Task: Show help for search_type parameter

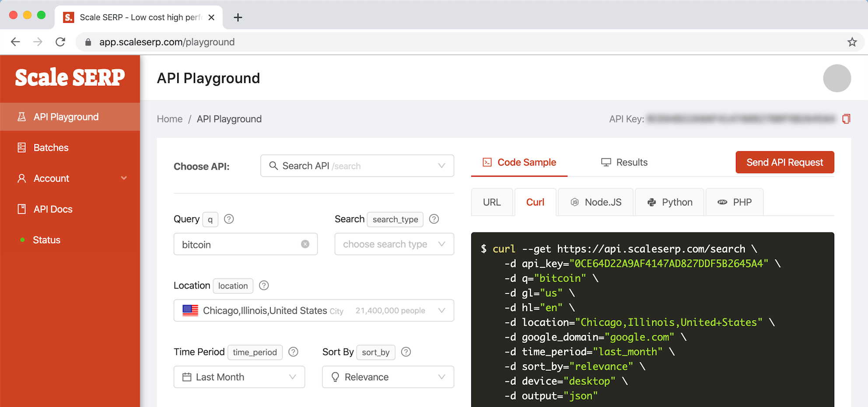Action: click(x=434, y=219)
